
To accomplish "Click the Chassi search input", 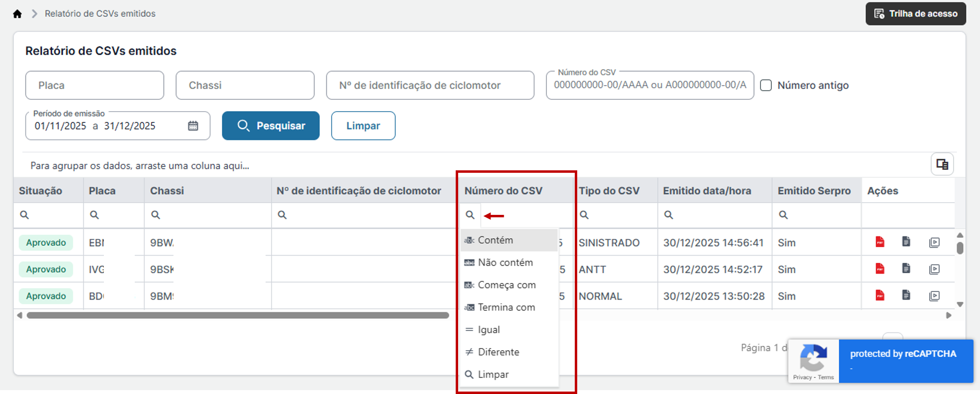I will point(245,85).
